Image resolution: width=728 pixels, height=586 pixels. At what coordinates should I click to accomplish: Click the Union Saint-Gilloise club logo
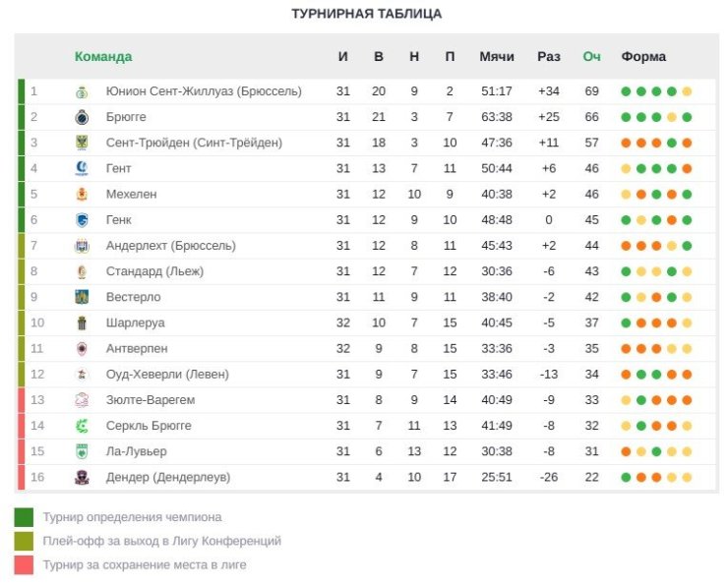pos(82,91)
